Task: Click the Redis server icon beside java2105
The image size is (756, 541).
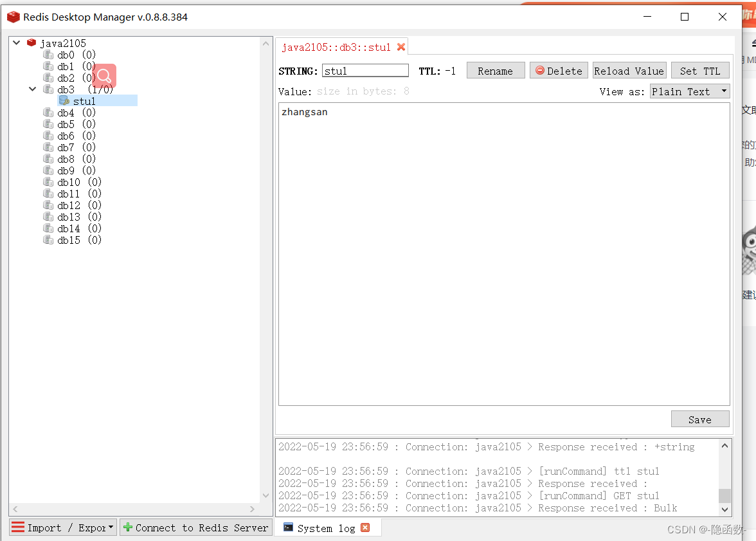Action: pos(32,42)
